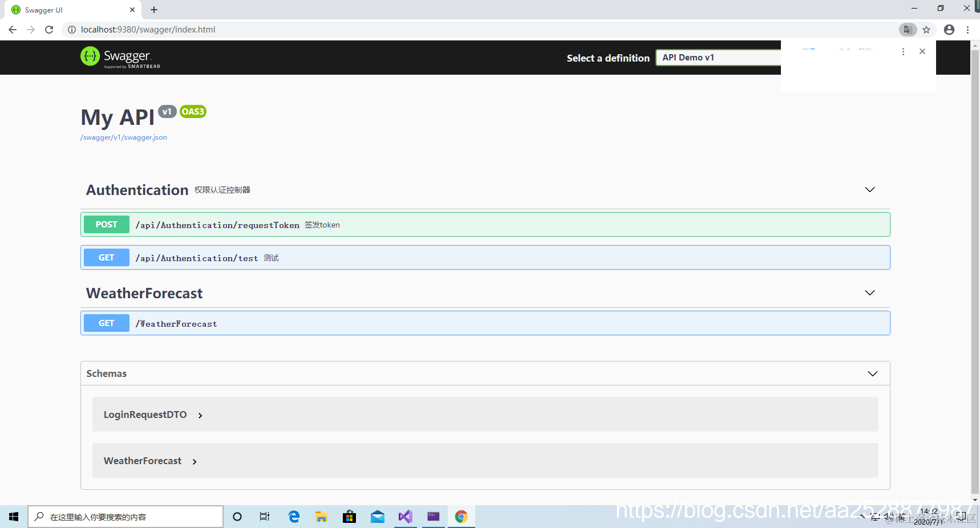Expand the WeatherForecast schema arrow

[195, 462]
